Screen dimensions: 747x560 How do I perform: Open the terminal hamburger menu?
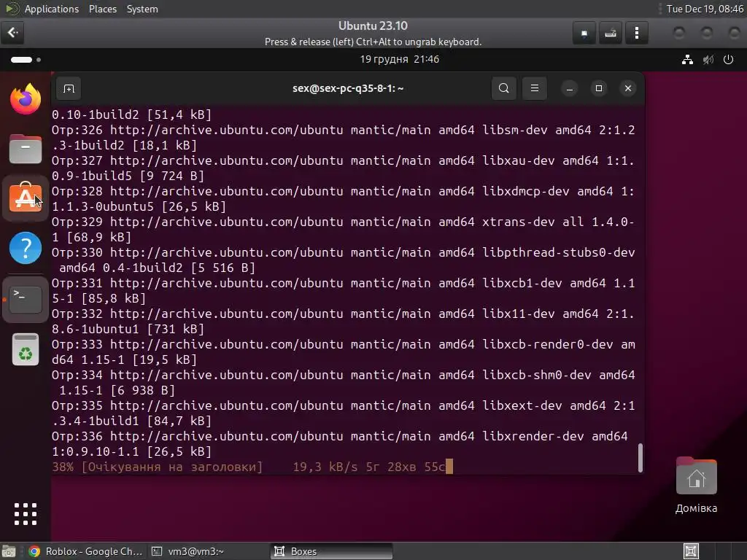point(535,88)
